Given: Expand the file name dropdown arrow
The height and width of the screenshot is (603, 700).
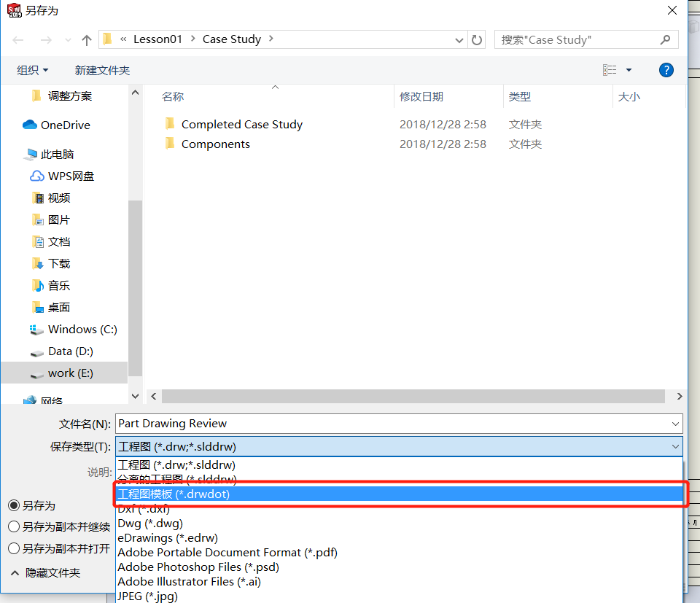Looking at the screenshot, I should point(675,424).
